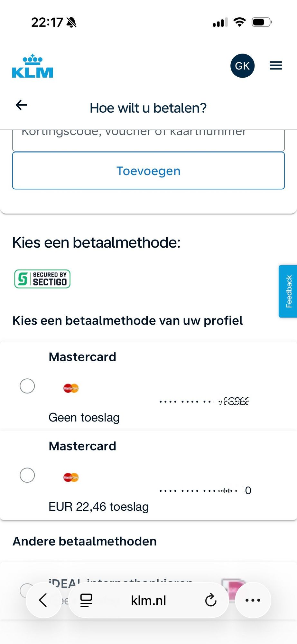This screenshot has width=297, height=644.
Task: Open the browser tabs icon
Action: click(86, 600)
